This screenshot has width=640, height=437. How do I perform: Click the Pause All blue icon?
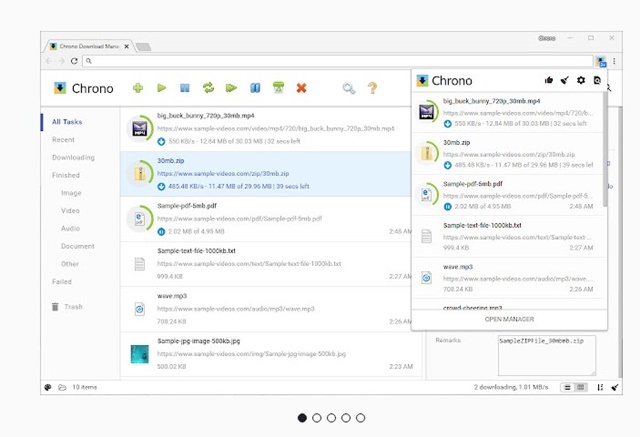pyautogui.click(x=255, y=88)
